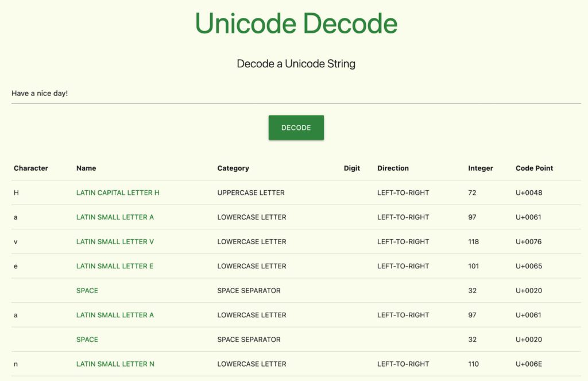Follow the LATIN SMALL LETTER E link
This screenshot has height=381, width=588.
(x=115, y=266)
